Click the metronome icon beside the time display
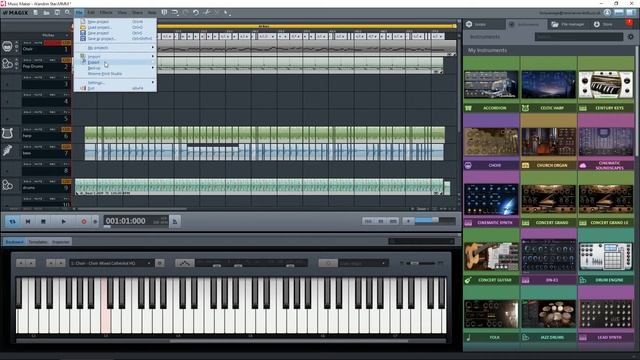The width and height of the screenshot is (640, 360). coord(175,221)
